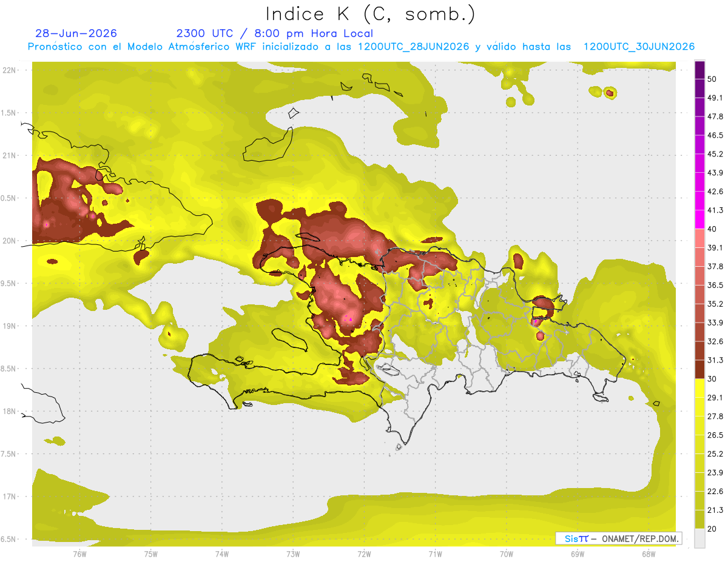Screen dimensions: 728x562
Task: Click the colorbar value '41.3'
Action: (715, 210)
